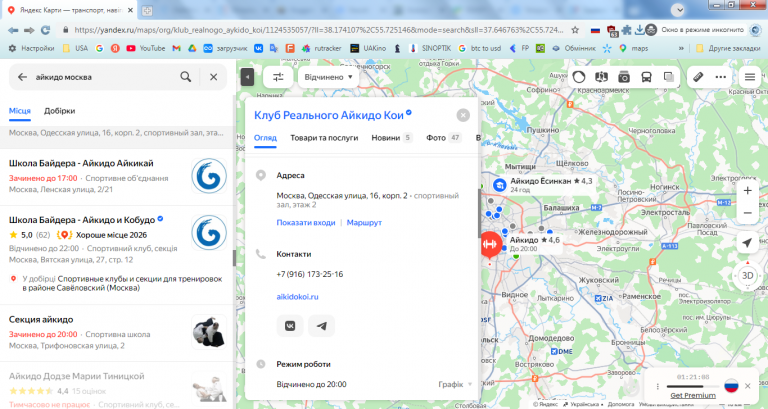Reload the page in the browser
The width and height of the screenshot is (768, 409).
[x=46, y=30]
